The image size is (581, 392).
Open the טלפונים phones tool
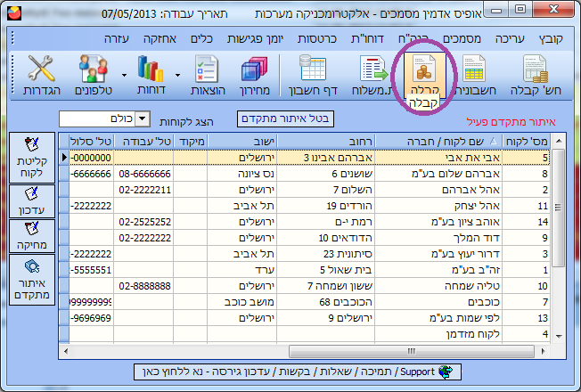[x=94, y=75]
